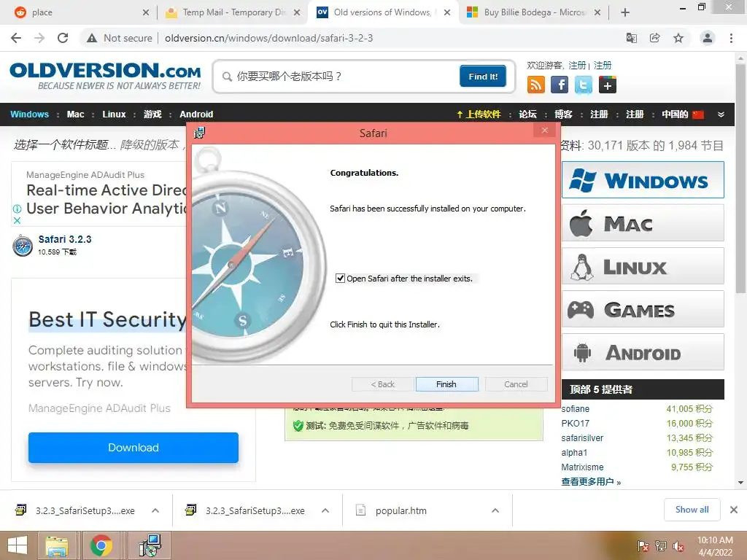Uncheck Open Safari after the installer exits
This screenshot has width=747, height=560.
click(340, 278)
